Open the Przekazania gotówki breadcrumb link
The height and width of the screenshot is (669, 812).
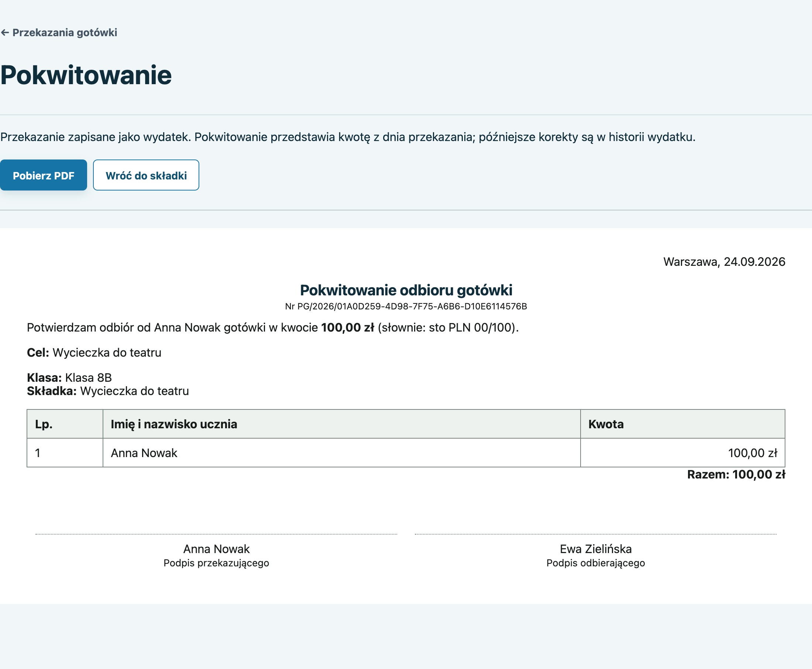59,33
